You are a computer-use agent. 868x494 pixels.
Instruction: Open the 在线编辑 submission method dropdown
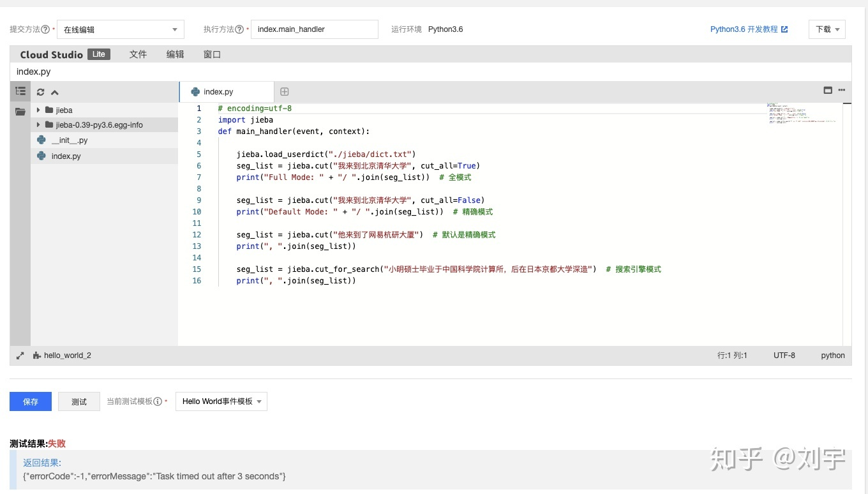121,29
